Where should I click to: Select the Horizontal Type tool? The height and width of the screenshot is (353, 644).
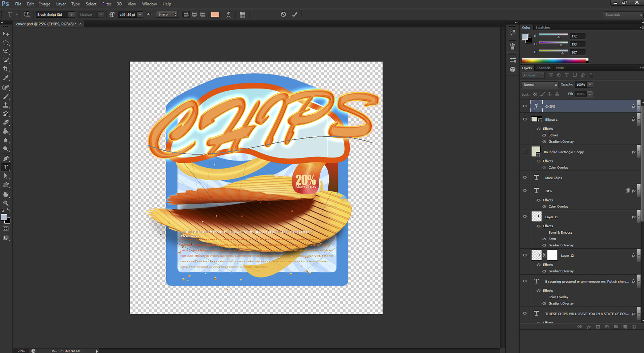tap(6, 167)
